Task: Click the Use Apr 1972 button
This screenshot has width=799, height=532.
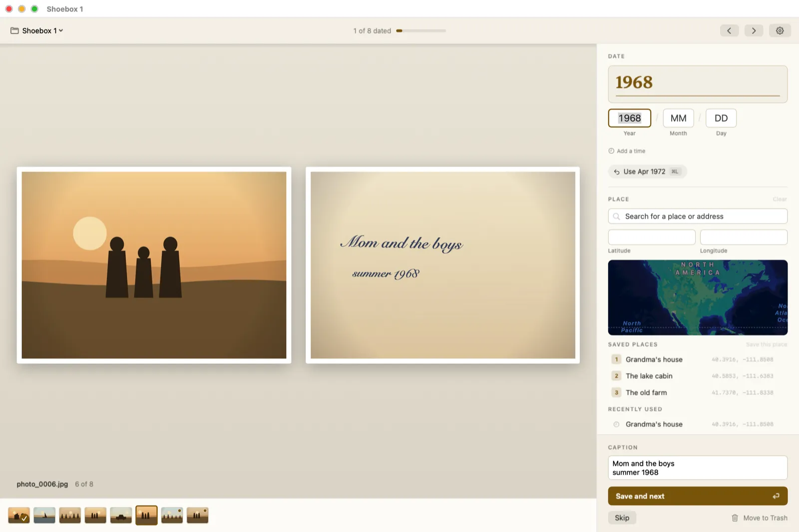Action: click(x=647, y=172)
